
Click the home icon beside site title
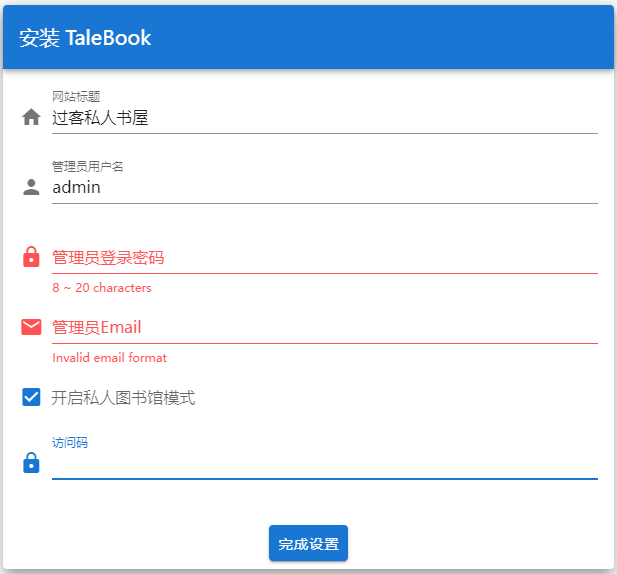pyautogui.click(x=31, y=117)
